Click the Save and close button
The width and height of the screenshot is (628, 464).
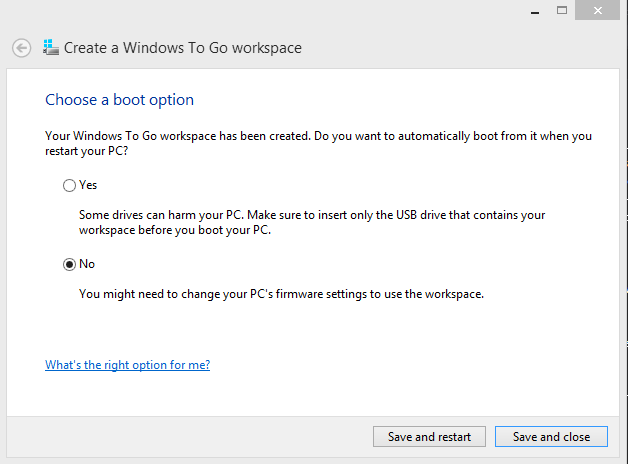click(552, 436)
